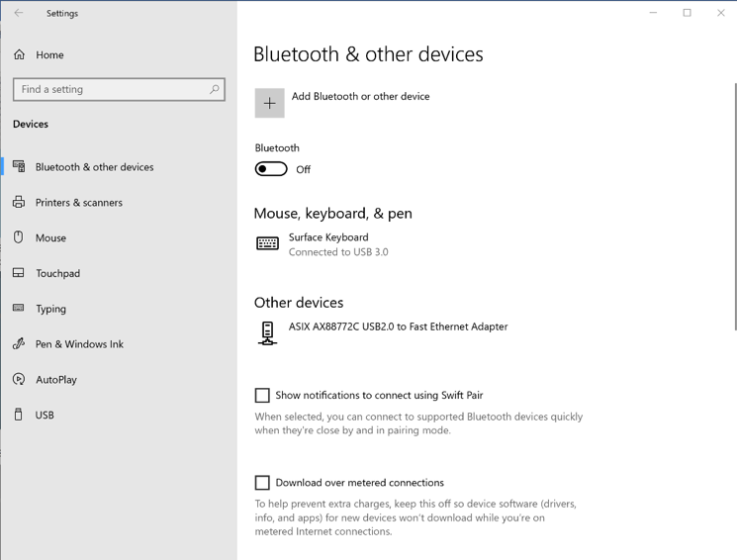Screen dimensions: 737x560
Task: Click the Surface Keyboard device icon
Action: [x=267, y=243]
